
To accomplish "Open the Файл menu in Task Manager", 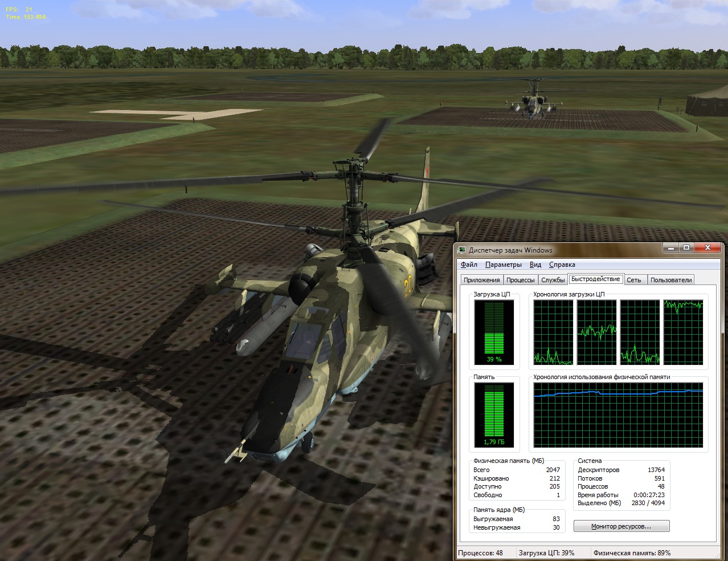I will click(x=469, y=265).
